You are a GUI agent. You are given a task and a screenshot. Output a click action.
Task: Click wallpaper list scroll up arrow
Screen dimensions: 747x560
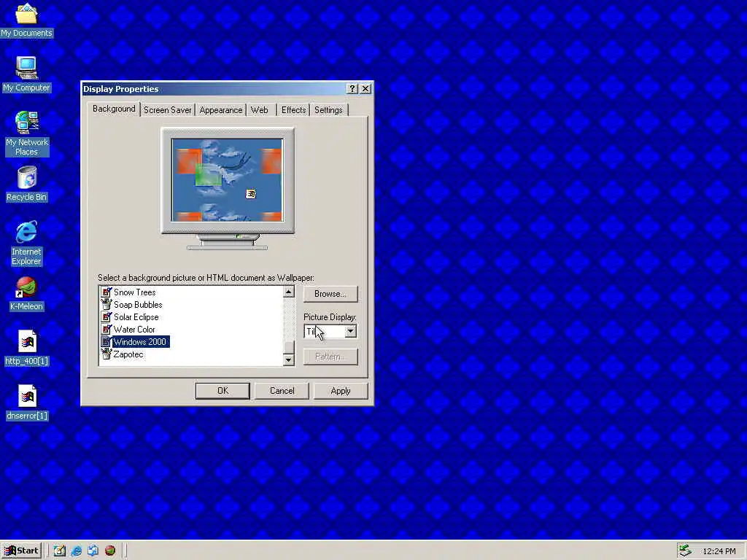(288, 292)
